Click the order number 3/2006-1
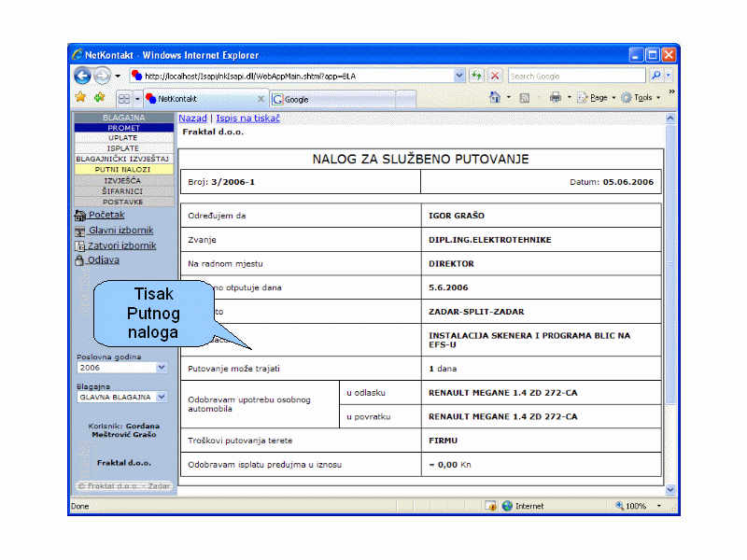Screen dimensions: 747x560 233,182
